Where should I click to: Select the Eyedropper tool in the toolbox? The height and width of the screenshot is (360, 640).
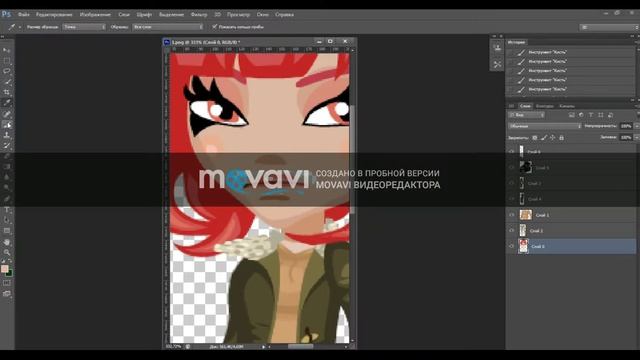pos(7,103)
